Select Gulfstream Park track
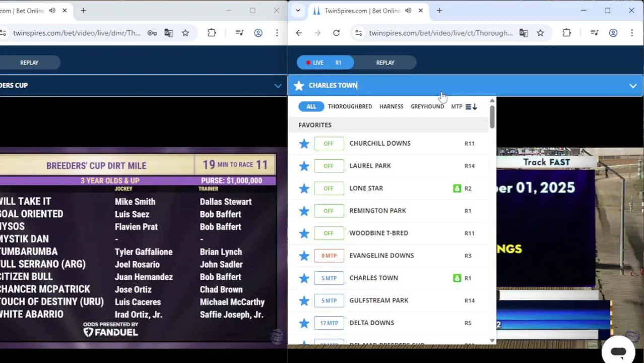 378,300
